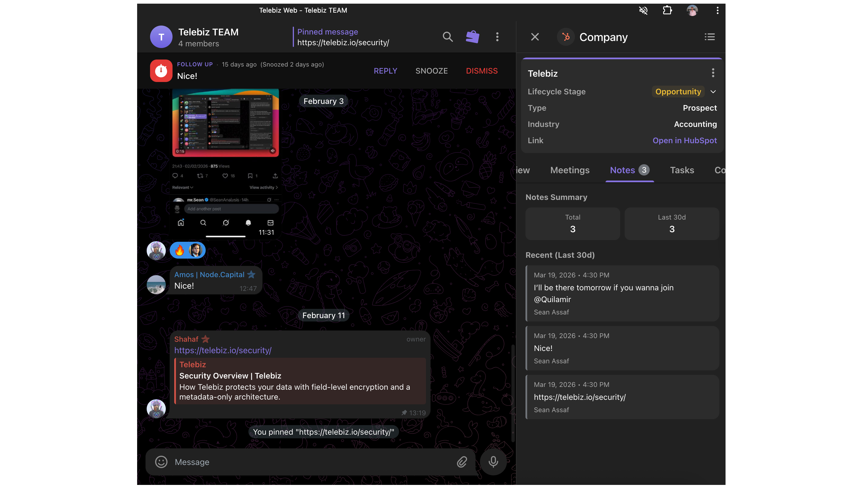The width and height of the screenshot is (868, 488).
Task: Open the chat header three-dot menu
Action: coord(497,37)
